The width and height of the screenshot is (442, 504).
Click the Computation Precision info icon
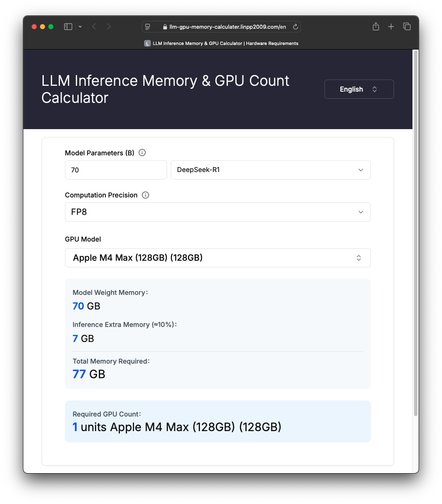pos(145,195)
